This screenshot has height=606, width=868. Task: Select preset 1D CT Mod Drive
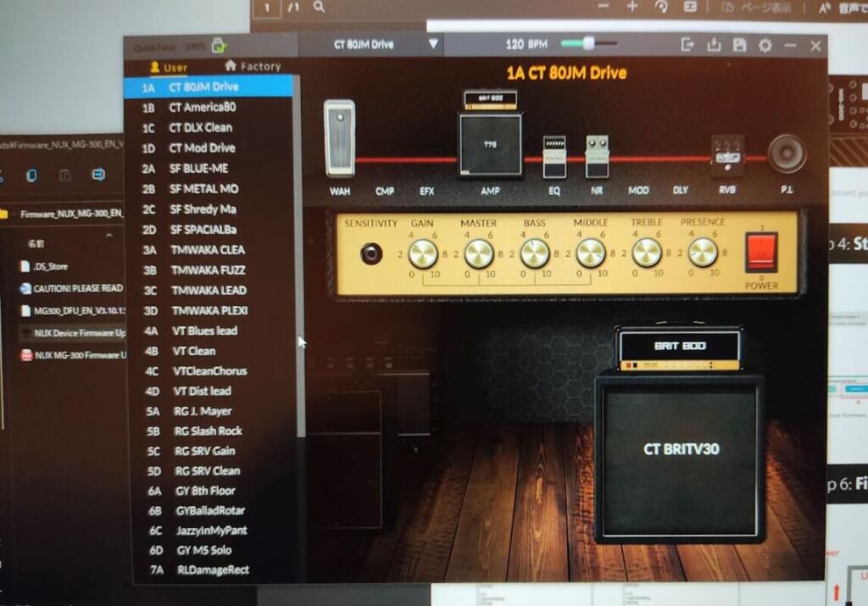[209, 148]
